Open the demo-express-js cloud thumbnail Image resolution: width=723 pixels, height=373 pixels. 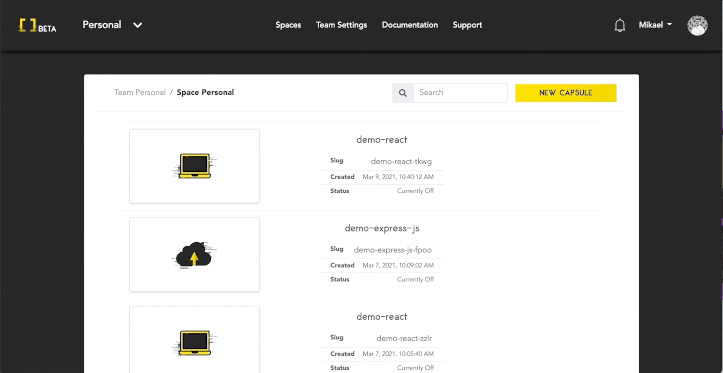[195, 255]
